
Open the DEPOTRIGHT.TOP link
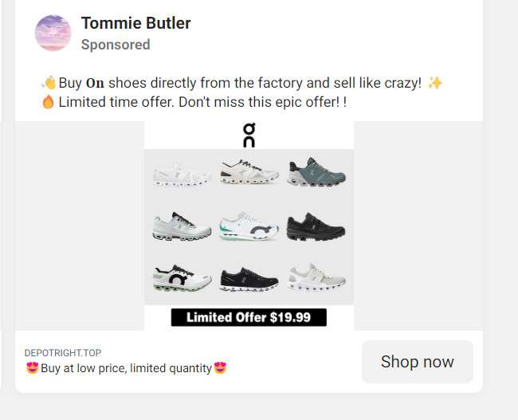63,352
